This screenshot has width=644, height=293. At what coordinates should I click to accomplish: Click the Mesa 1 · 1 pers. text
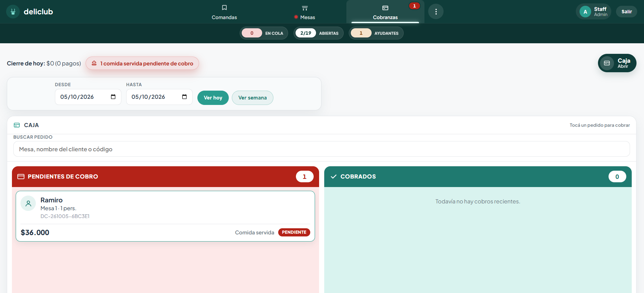click(58, 208)
